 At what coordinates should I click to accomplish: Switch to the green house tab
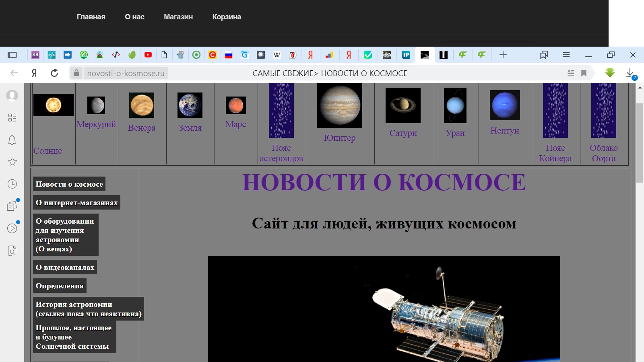(x=84, y=55)
